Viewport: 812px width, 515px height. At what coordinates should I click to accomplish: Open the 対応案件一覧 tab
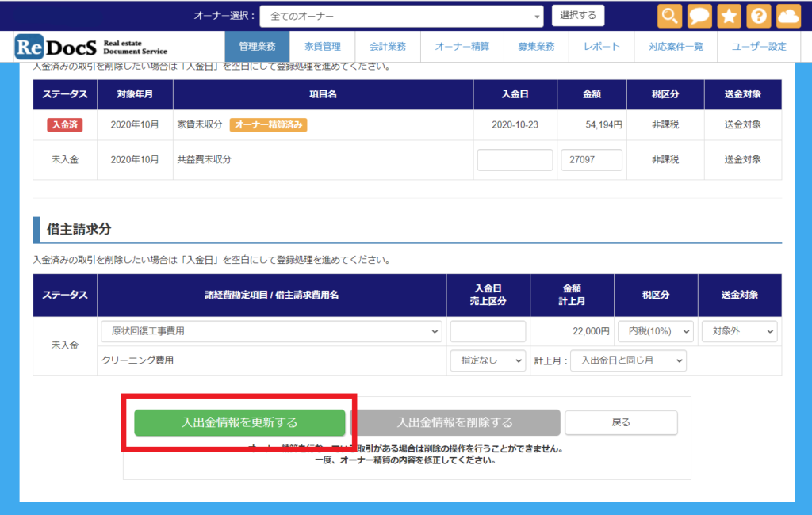[x=676, y=47]
